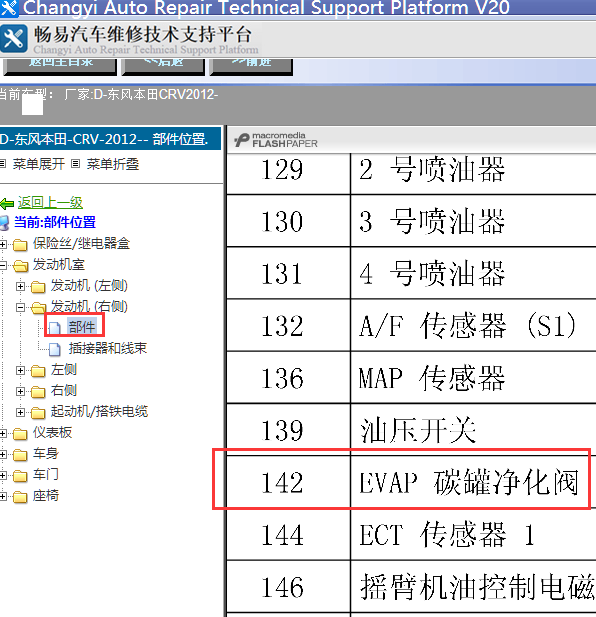Viewport: 596px width, 617px height.
Task: Click the green back arrow icon
Action: [x=7, y=203]
